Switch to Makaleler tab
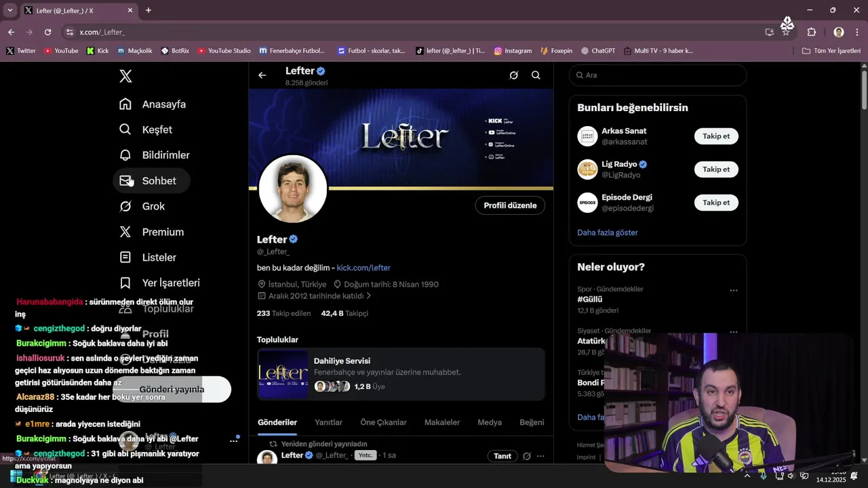The width and height of the screenshot is (868, 488). point(442,422)
